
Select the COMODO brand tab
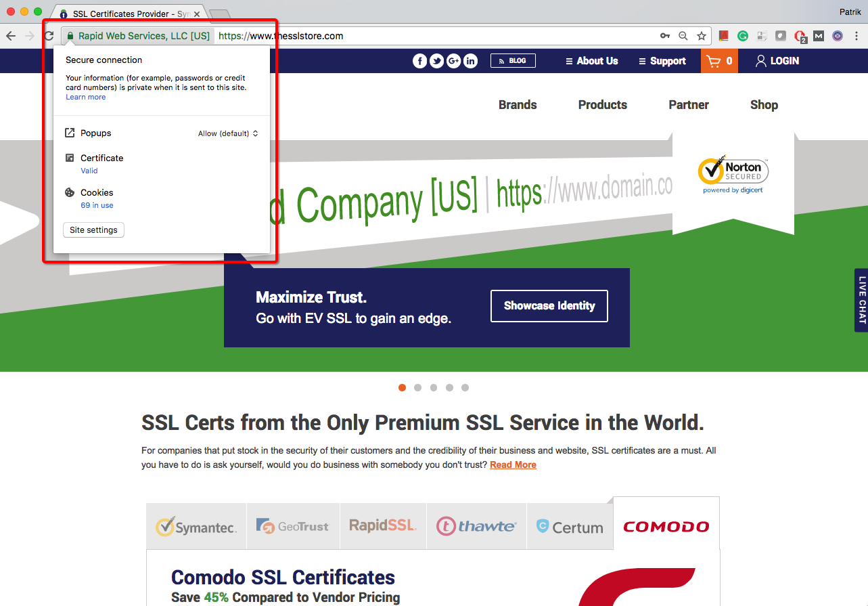[666, 523]
